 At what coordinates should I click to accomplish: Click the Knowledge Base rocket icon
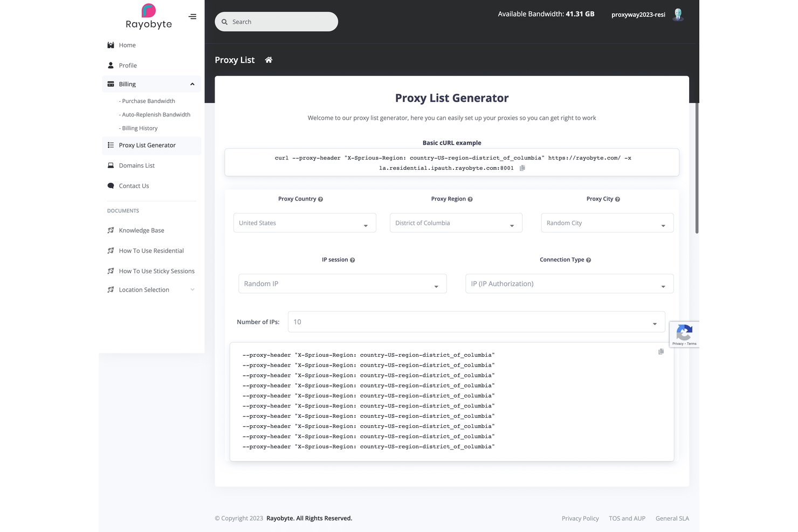coord(111,230)
